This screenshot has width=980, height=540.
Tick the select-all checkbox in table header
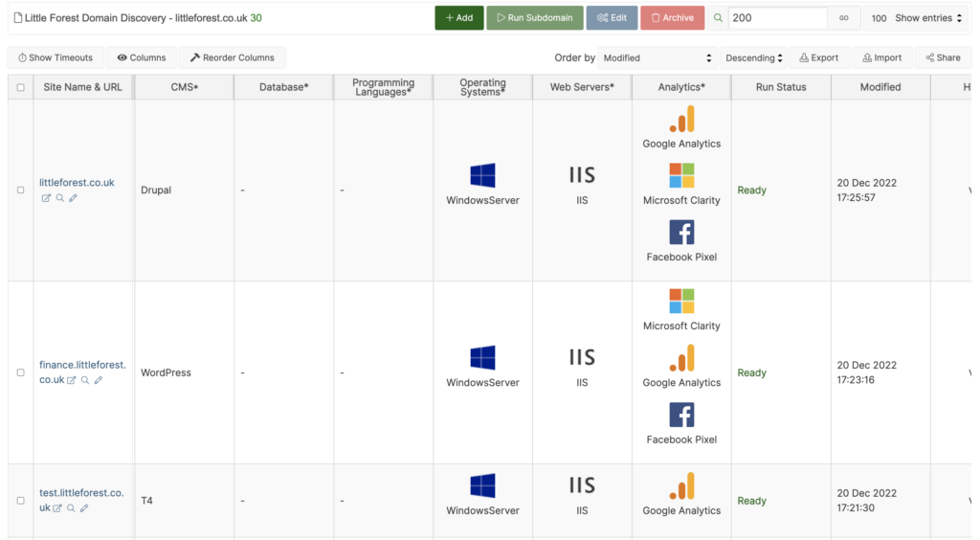(x=21, y=87)
